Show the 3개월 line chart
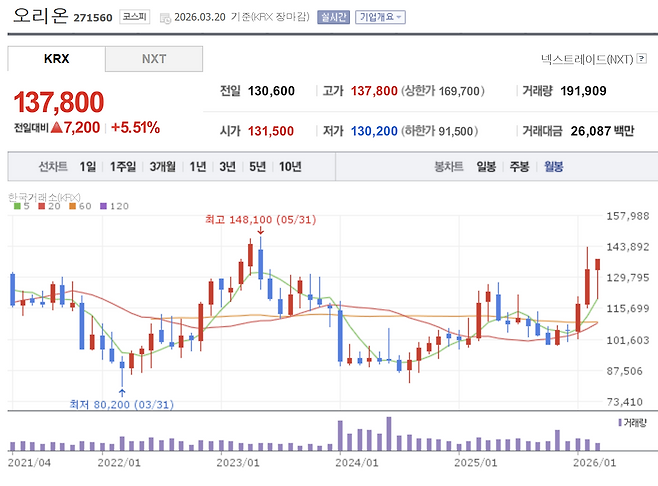 162,166
